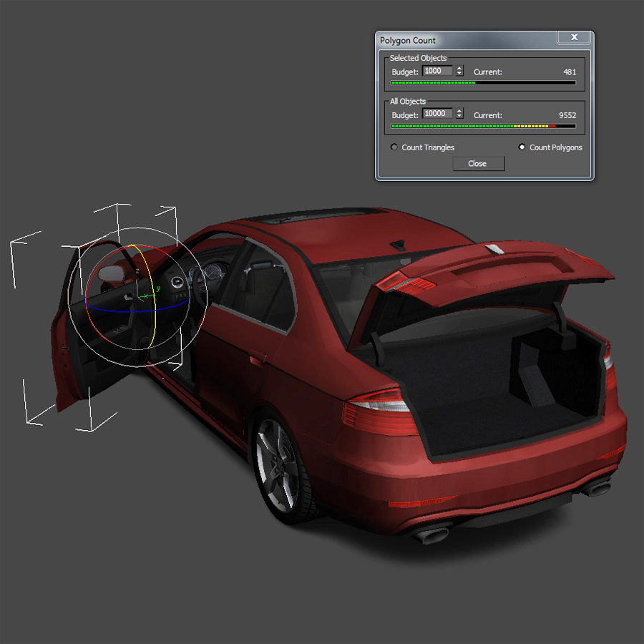Click the Selected Objects group label

tap(418, 58)
